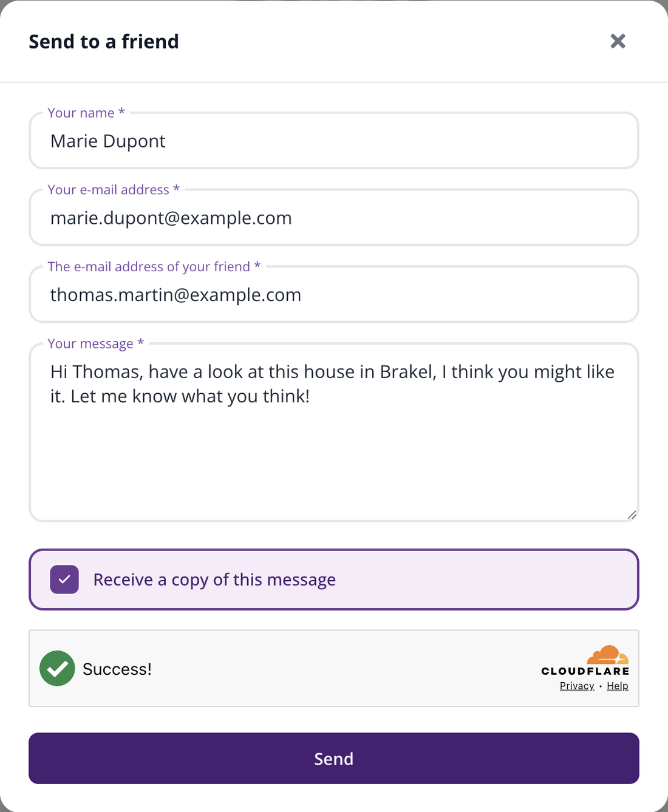
Task: Click the message box resize grip icon
Action: [632, 515]
